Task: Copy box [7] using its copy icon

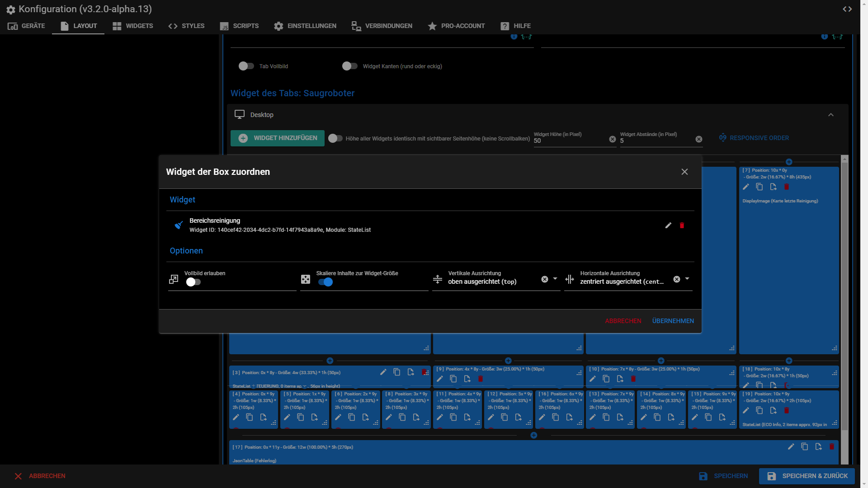Action: 759,187
